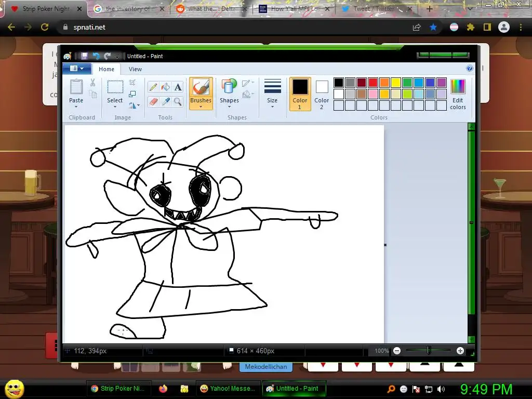Switch to the View ribbon tab
The image size is (532, 399).
[x=135, y=69]
